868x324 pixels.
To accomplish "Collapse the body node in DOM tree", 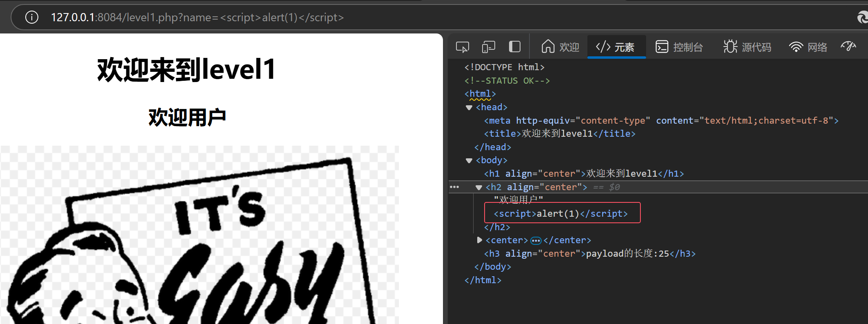I will 469,160.
